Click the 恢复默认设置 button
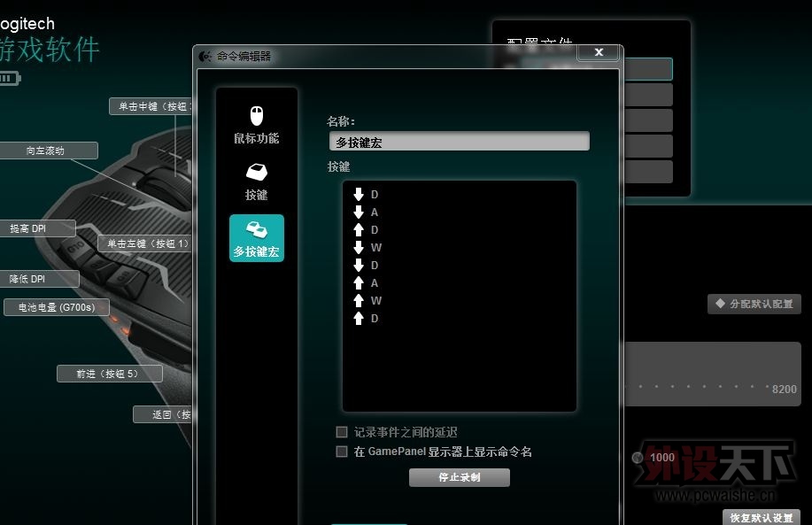Viewport: 812px width, 525px height. tap(762, 517)
